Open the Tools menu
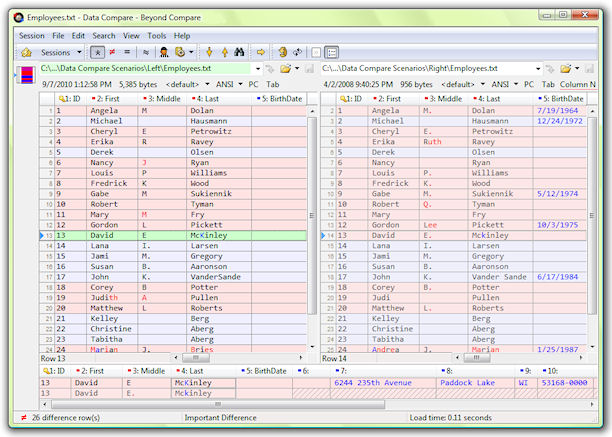Image resolution: width=612 pixels, height=437 pixels. pyautogui.click(x=157, y=36)
